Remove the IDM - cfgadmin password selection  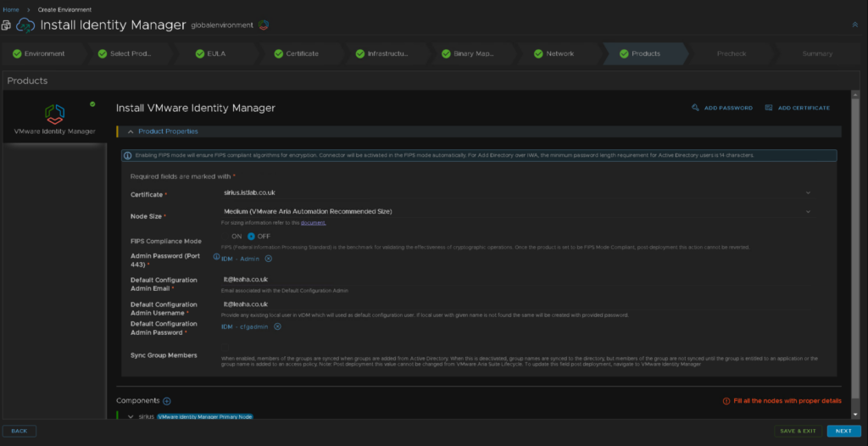coord(278,327)
